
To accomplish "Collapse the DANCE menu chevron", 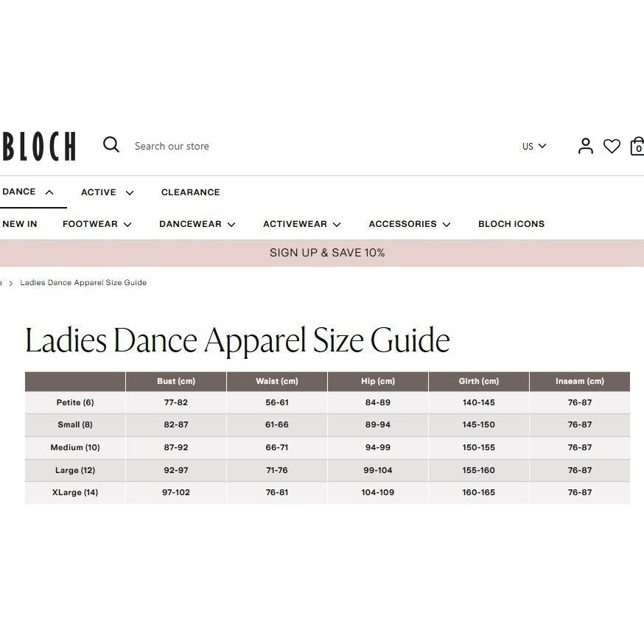I will 49,192.
